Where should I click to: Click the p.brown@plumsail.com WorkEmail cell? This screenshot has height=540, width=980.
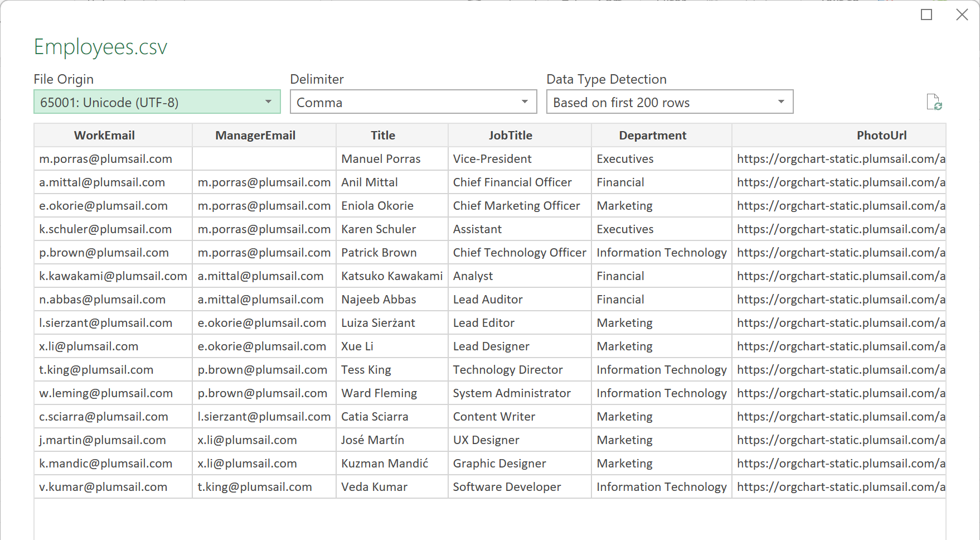click(x=113, y=253)
